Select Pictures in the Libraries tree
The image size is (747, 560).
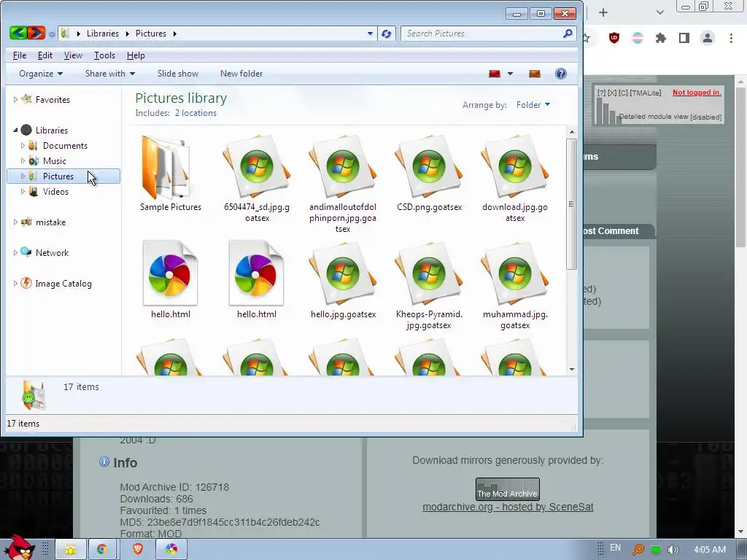coord(63,176)
